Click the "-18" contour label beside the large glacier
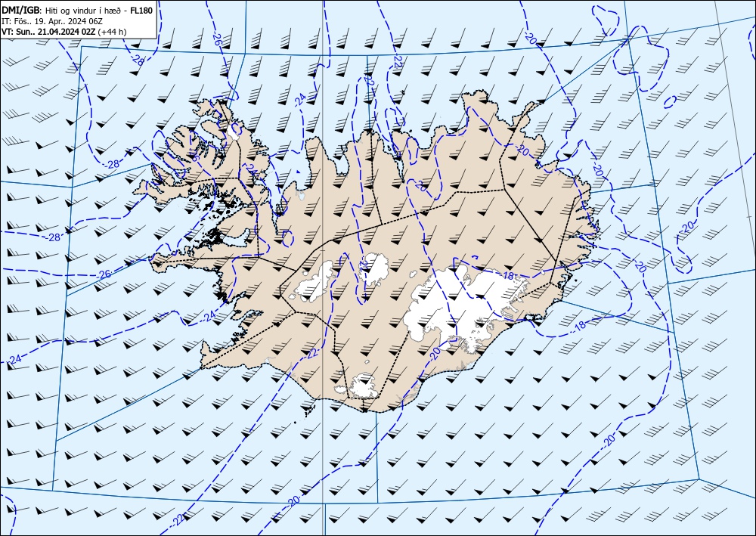 point(507,276)
